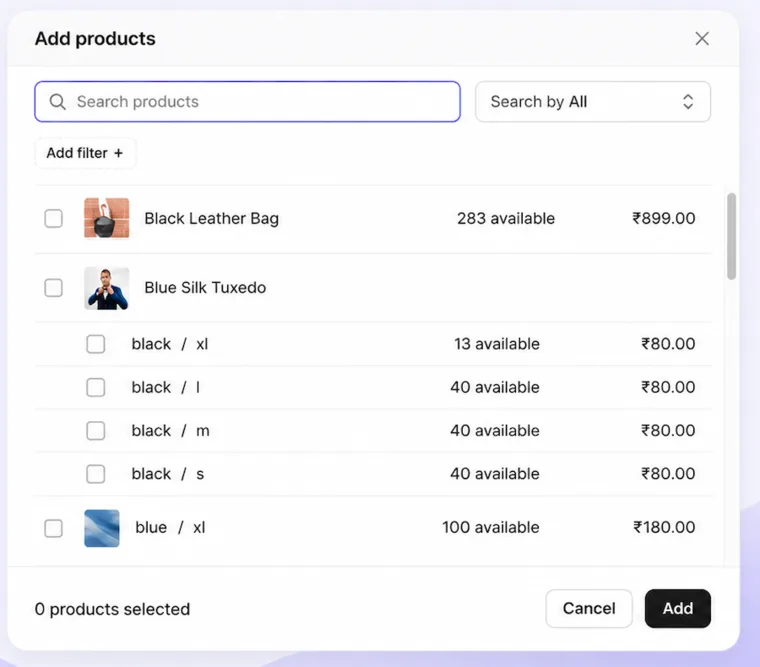Focus the Search products field
The height and width of the screenshot is (667, 760).
247,101
